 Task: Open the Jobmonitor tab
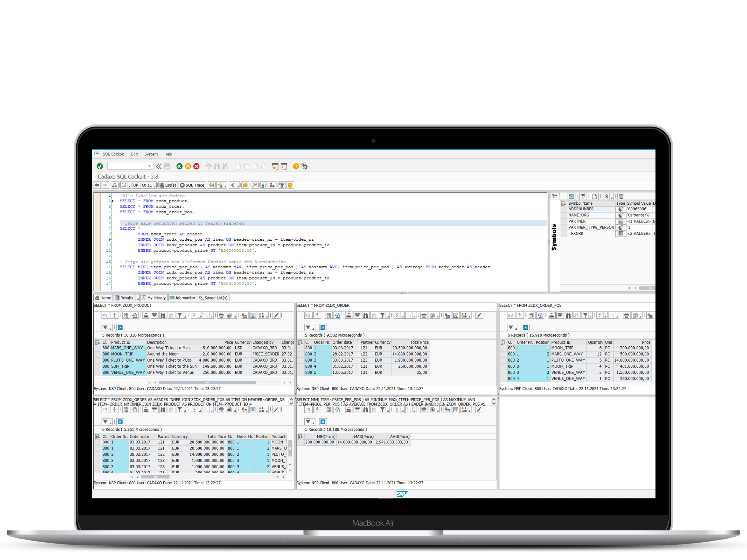pos(182,298)
